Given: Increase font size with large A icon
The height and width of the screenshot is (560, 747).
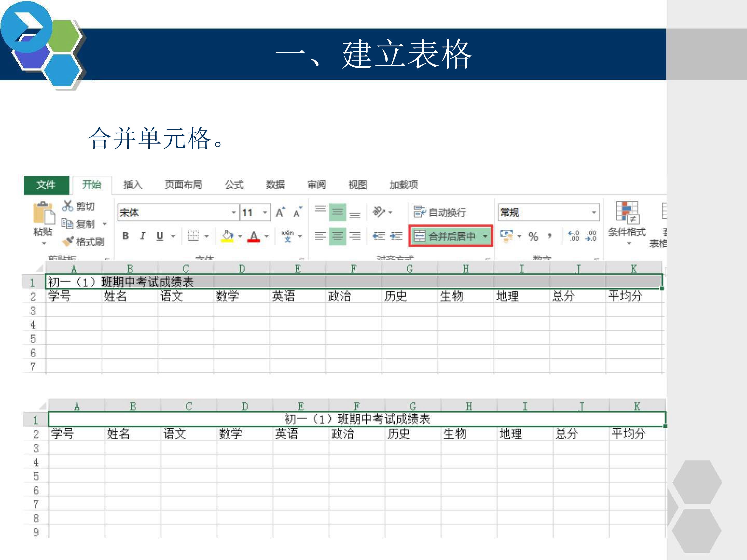Looking at the screenshot, I should (280, 212).
